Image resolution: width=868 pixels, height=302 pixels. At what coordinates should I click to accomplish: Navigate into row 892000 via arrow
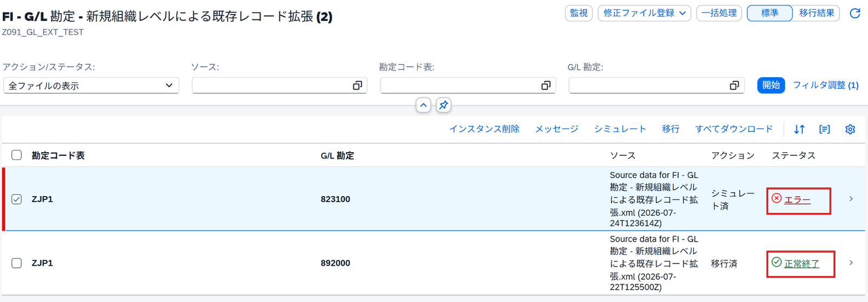[851, 263]
